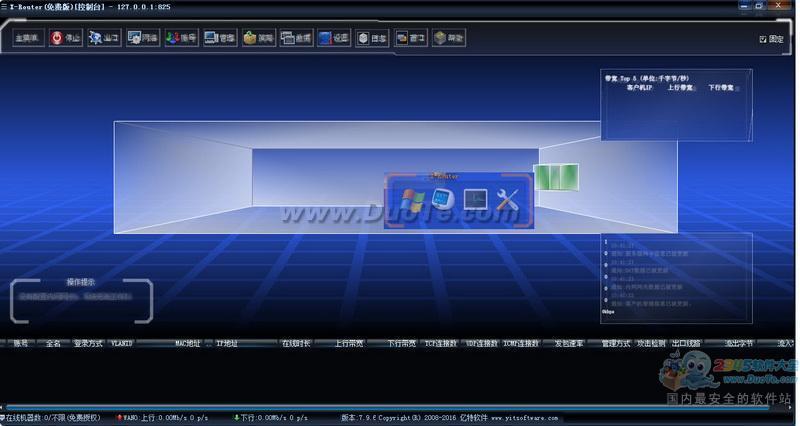Click the 在线时长 column header
This screenshot has width=800, height=426.
coord(297,343)
